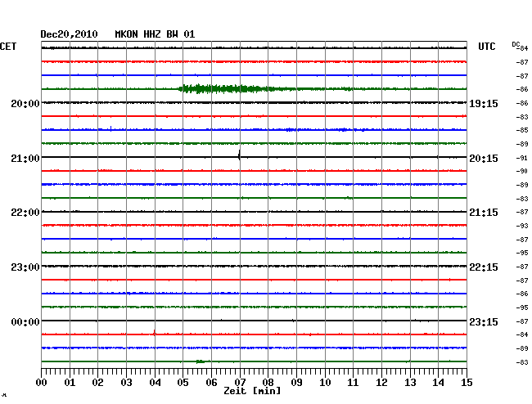Image resolution: width=532 pixels, height=404 pixels.
Task: Click minute tick label 05 on time axis
Action: 183,383
